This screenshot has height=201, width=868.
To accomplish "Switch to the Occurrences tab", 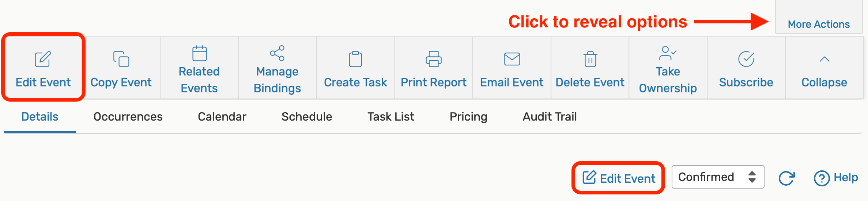I will (x=128, y=117).
